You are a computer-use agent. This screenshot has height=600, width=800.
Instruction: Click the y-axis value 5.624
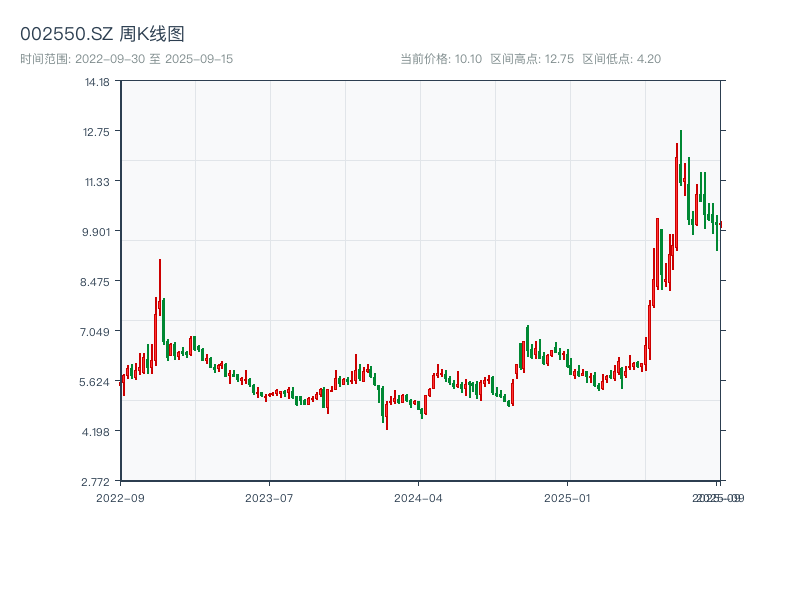coord(95,382)
